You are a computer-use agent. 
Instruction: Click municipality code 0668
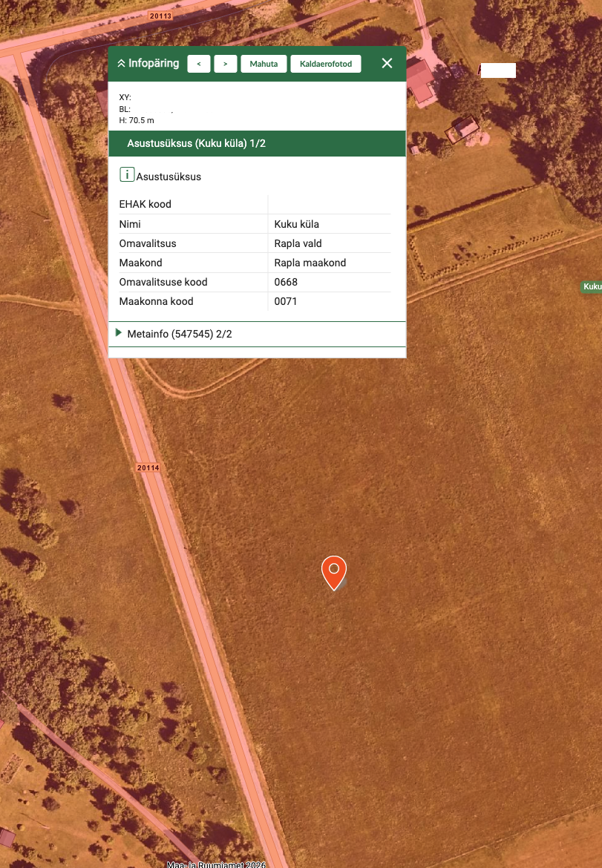tap(286, 282)
